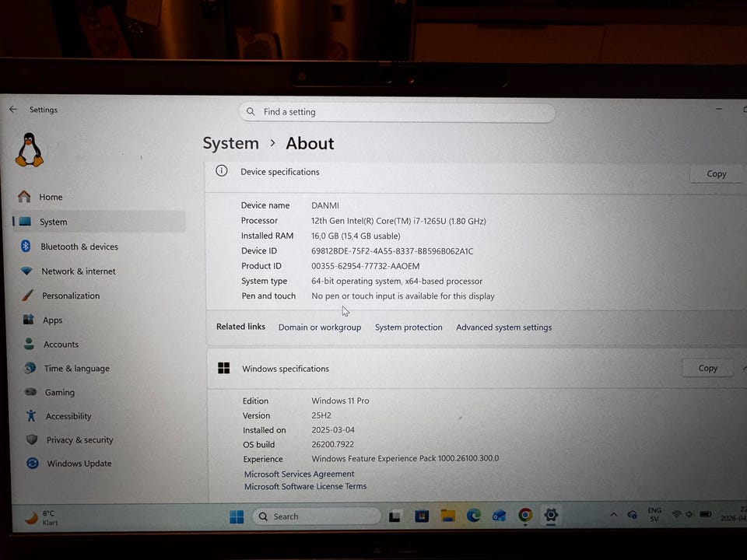
Task: Select System in the sidebar
Action: 99,222
